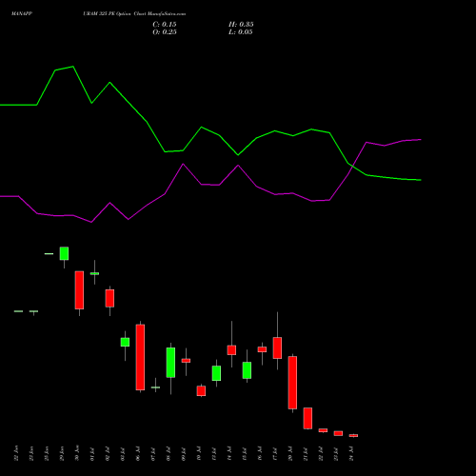Click the '20 Jul' date axis label
This screenshot has height=476, width=476.
tap(290, 454)
